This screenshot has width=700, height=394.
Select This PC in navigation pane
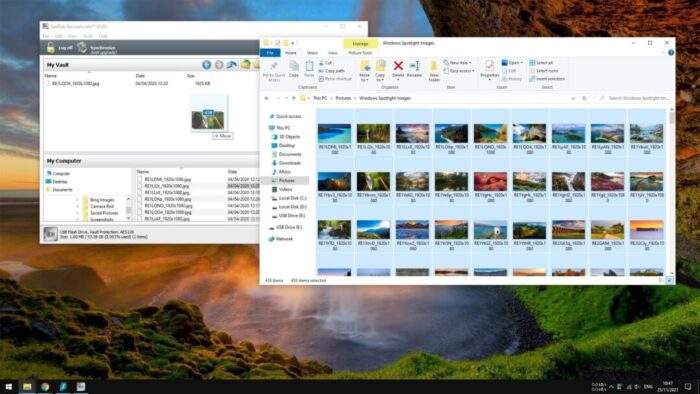point(280,128)
